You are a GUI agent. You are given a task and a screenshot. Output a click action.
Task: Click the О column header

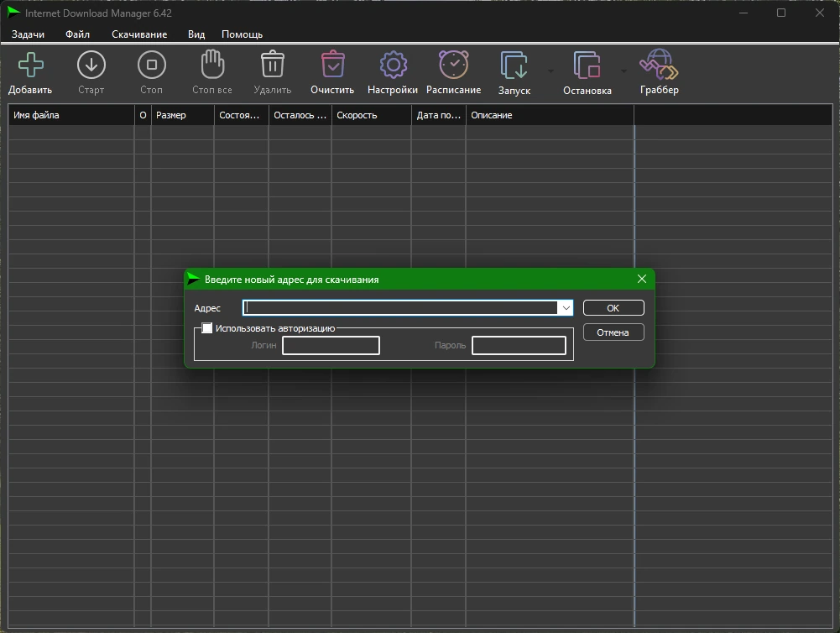coord(143,115)
